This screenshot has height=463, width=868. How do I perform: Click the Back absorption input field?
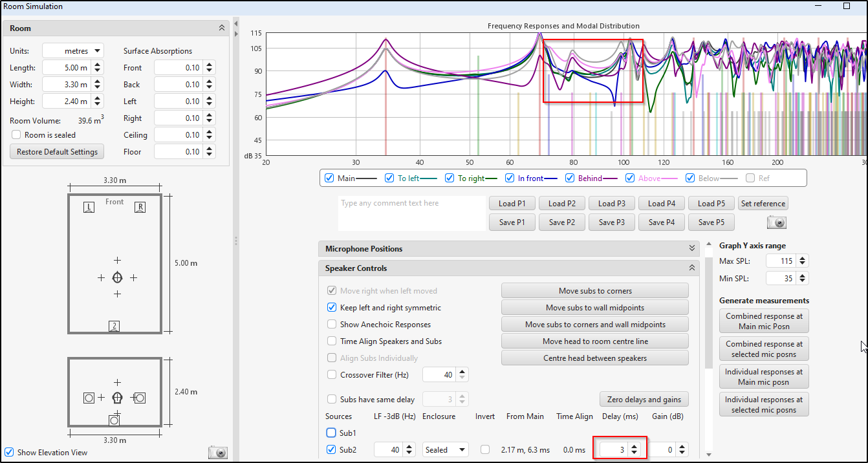tap(179, 84)
